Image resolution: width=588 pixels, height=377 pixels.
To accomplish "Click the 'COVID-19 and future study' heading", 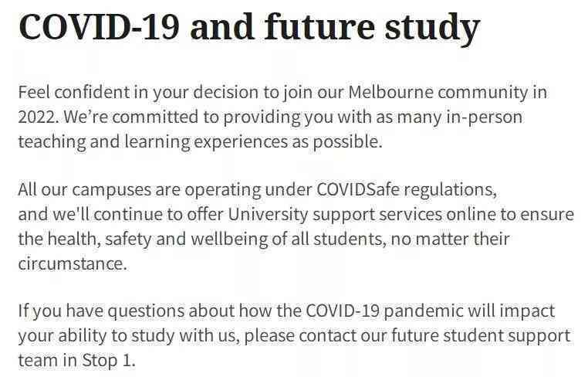I will [x=249, y=27].
